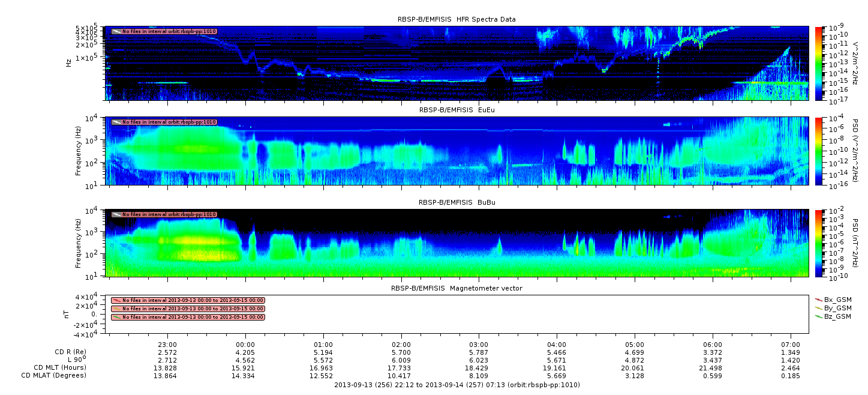Screen dimensions: 868x395
Task: Click the 'RBSP-B/EMFISIS BuBu' plot title
Action: [x=456, y=202]
